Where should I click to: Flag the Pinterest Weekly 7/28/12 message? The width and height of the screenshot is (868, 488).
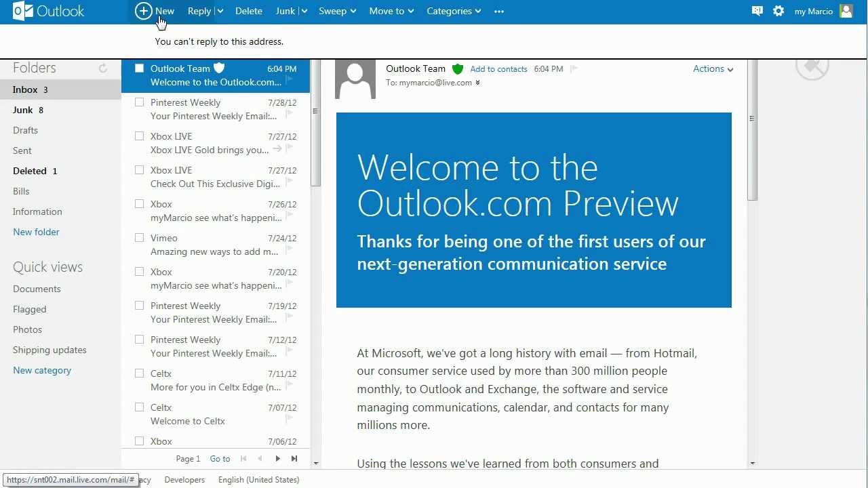(290, 114)
